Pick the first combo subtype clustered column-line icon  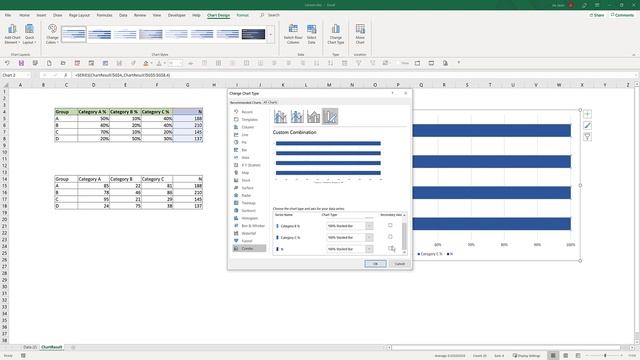tap(280, 117)
